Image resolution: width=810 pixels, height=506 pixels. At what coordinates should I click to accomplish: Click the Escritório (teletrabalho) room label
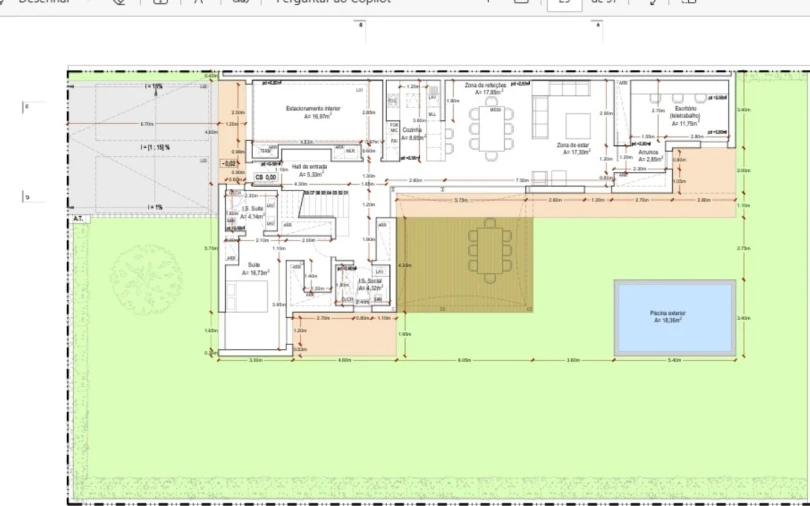pyautogui.click(x=685, y=113)
